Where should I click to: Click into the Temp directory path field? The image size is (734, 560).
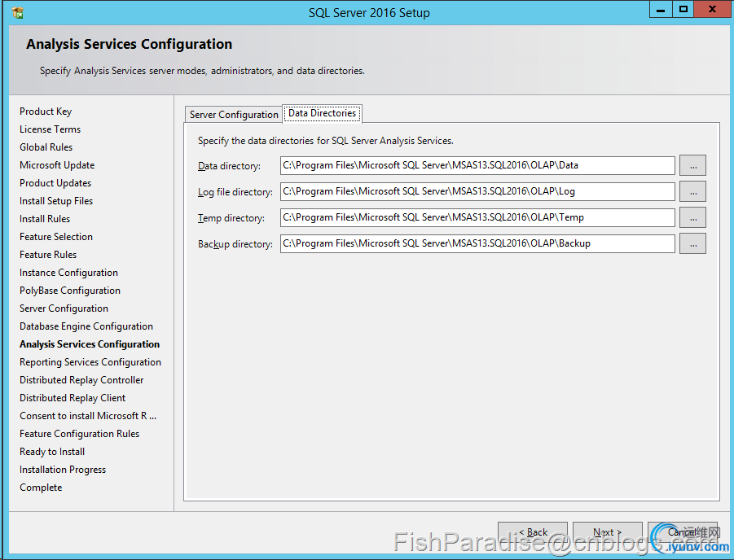[477, 217]
